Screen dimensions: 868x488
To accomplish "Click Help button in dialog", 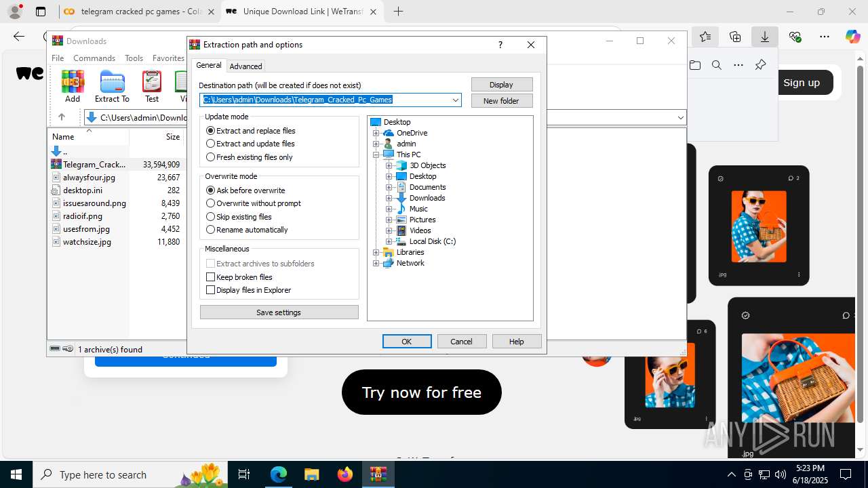I will point(517,342).
